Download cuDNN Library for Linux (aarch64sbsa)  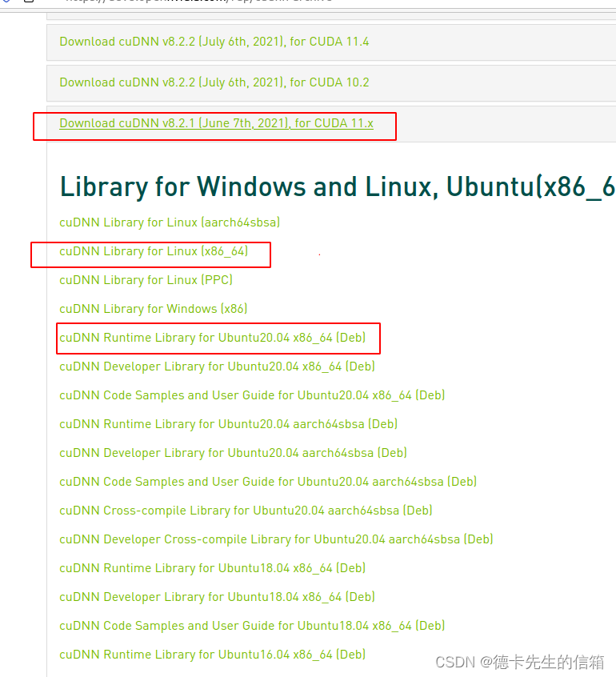pyautogui.click(x=170, y=222)
